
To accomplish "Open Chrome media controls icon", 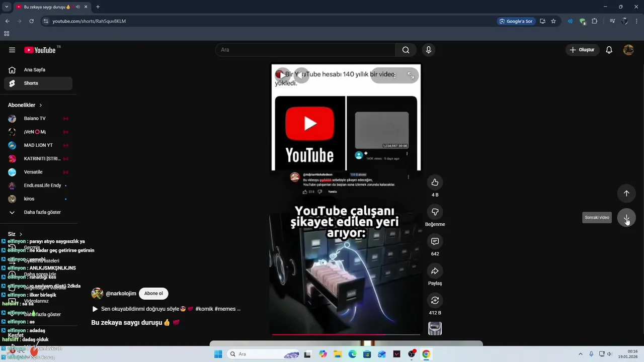I will tap(612, 21).
